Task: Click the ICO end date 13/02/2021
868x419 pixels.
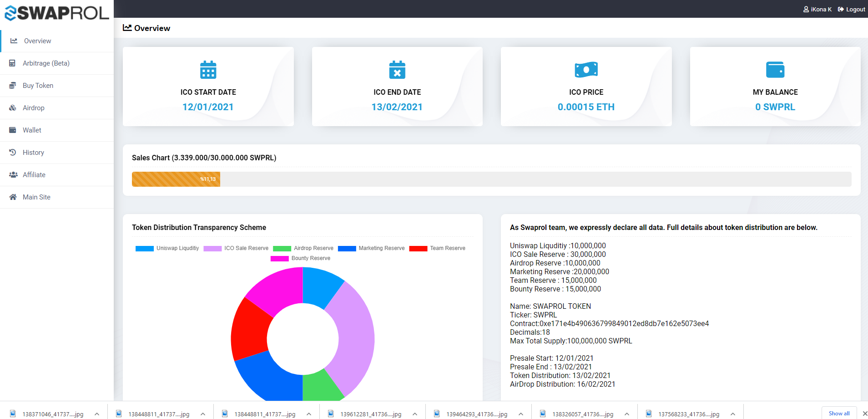Action: [x=397, y=107]
